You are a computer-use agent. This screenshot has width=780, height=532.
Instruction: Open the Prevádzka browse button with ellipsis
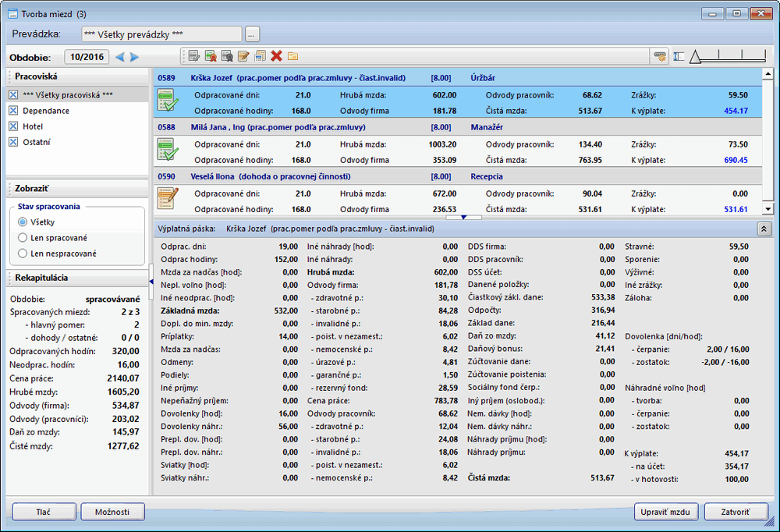click(x=251, y=34)
